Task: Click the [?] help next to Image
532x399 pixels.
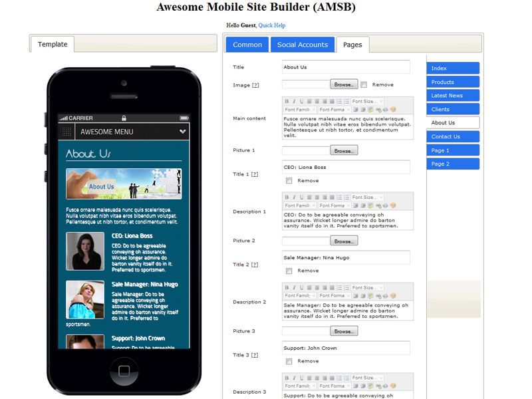Action: (x=255, y=85)
